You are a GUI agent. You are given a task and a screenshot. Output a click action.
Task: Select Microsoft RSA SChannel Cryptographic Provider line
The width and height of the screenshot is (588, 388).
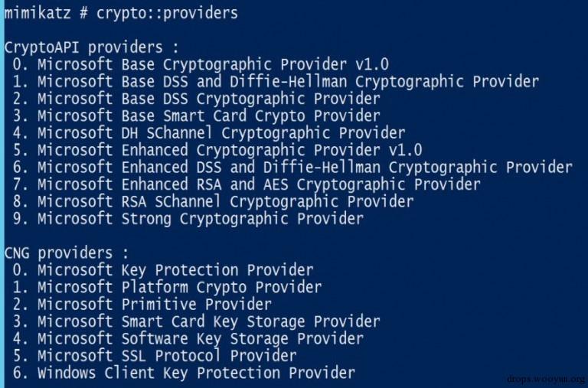pos(225,201)
